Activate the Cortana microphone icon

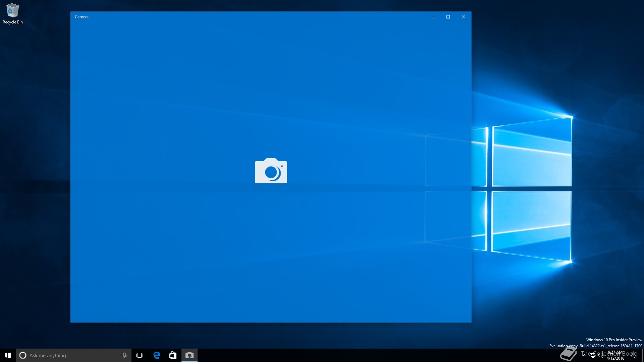124,355
